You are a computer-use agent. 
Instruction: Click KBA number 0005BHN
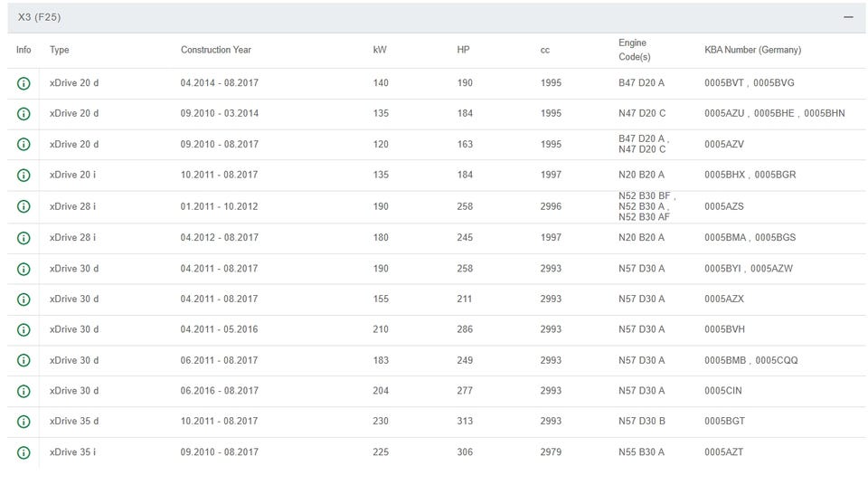coord(825,114)
